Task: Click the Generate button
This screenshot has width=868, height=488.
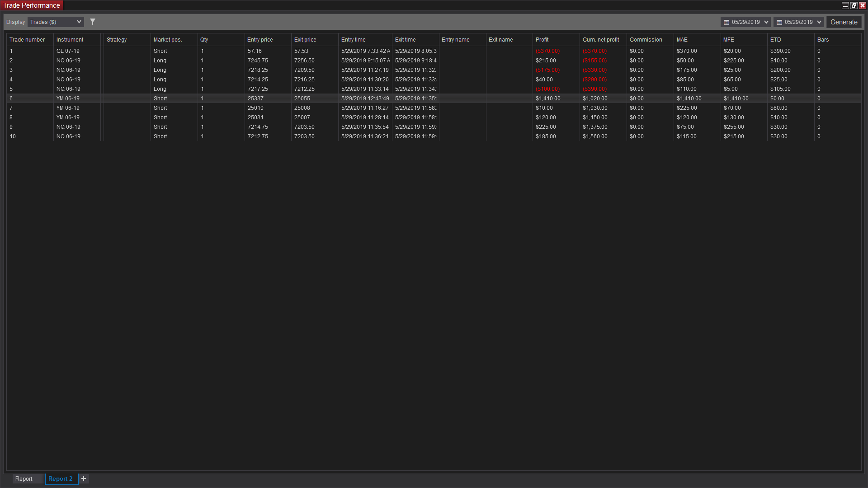Action: 844,22
